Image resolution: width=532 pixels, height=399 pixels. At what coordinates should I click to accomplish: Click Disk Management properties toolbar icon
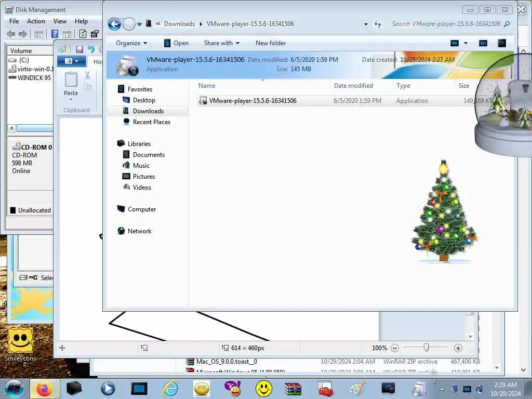pyautogui.click(x=95, y=34)
